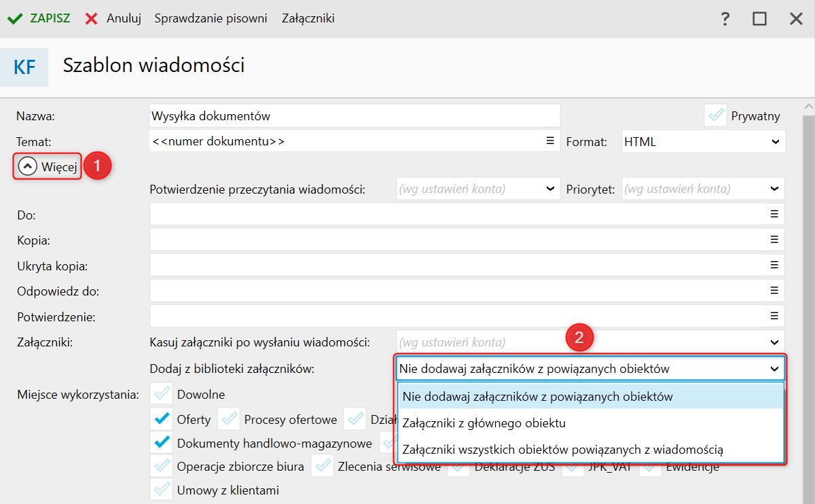The image size is (815, 504).
Task: Select 'Załączniki z głównego obiektu' option
Action: click(591, 422)
